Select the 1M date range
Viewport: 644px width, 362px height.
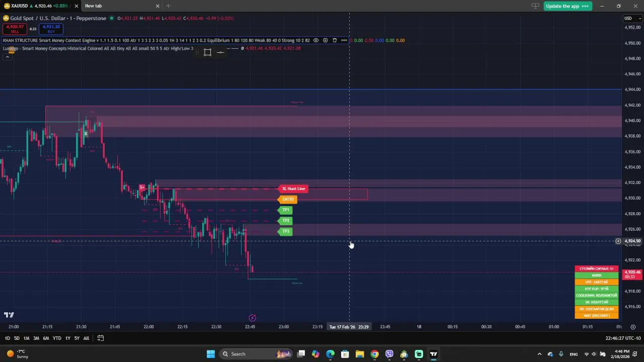[x=26, y=338]
